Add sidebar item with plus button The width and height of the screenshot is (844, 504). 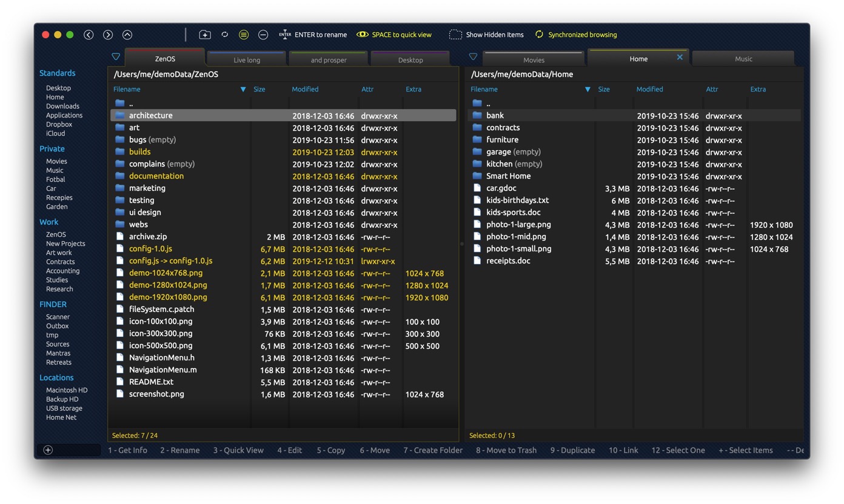coord(48,450)
